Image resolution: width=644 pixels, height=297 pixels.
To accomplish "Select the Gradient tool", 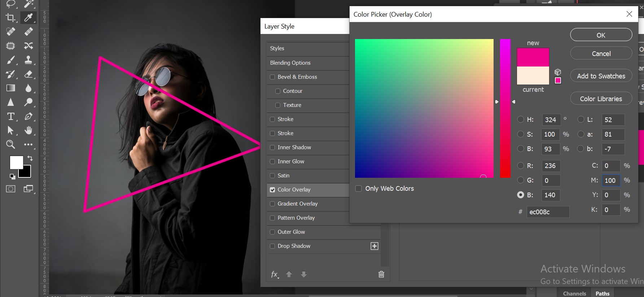I will [11, 88].
